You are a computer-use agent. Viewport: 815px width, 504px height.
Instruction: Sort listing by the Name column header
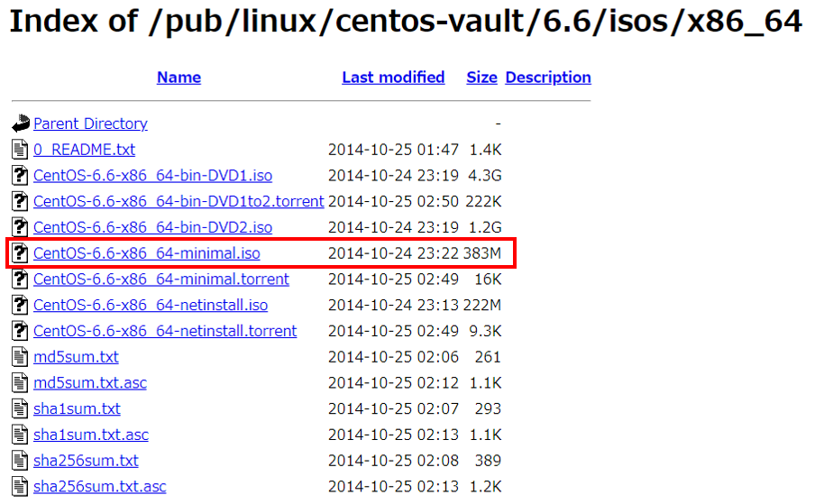pyautogui.click(x=179, y=78)
